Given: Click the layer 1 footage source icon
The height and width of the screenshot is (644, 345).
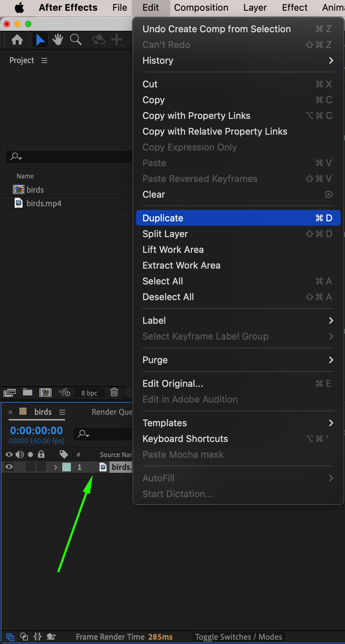Looking at the screenshot, I should (103, 467).
